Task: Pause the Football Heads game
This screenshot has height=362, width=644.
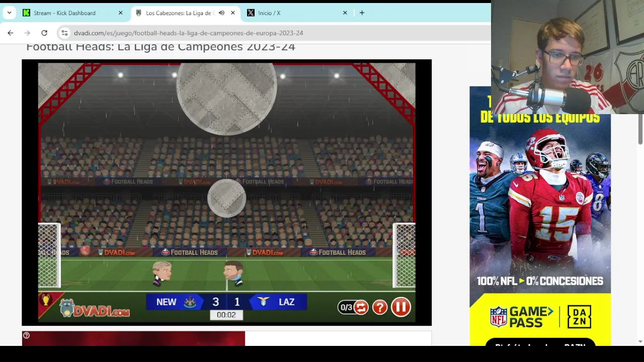Action: click(x=401, y=307)
